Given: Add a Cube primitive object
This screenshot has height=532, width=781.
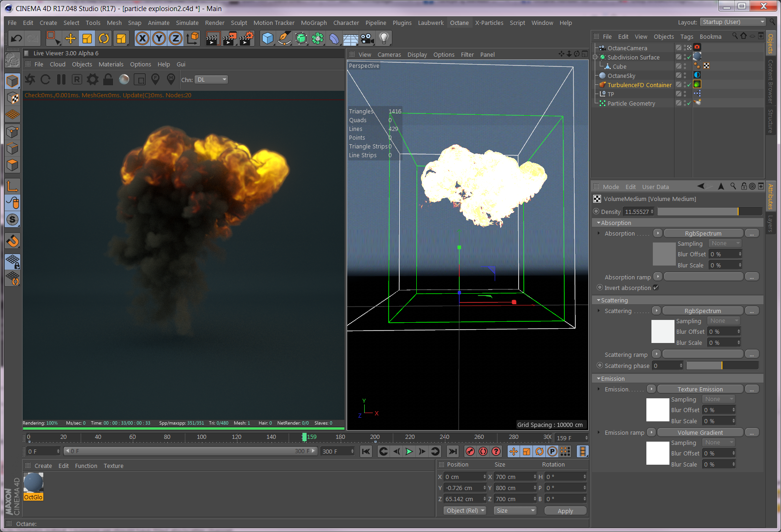Looking at the screenshot, I should click(x=267, y=39).
